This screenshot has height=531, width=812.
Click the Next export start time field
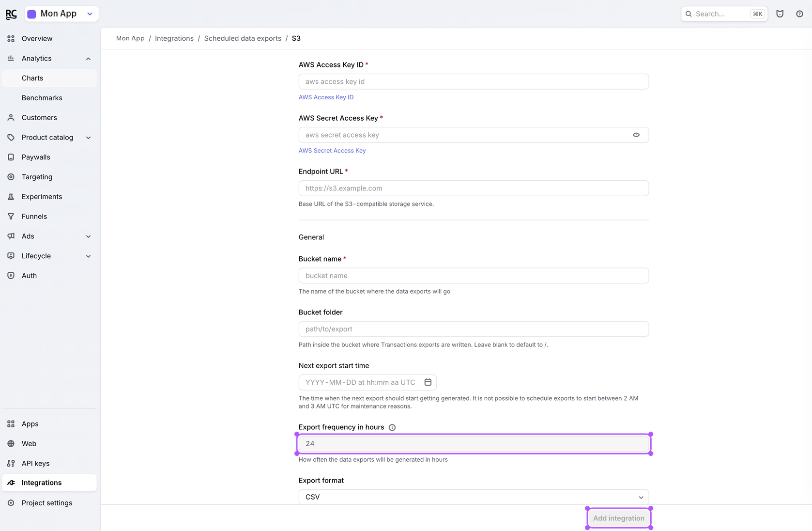click(368, 382)
